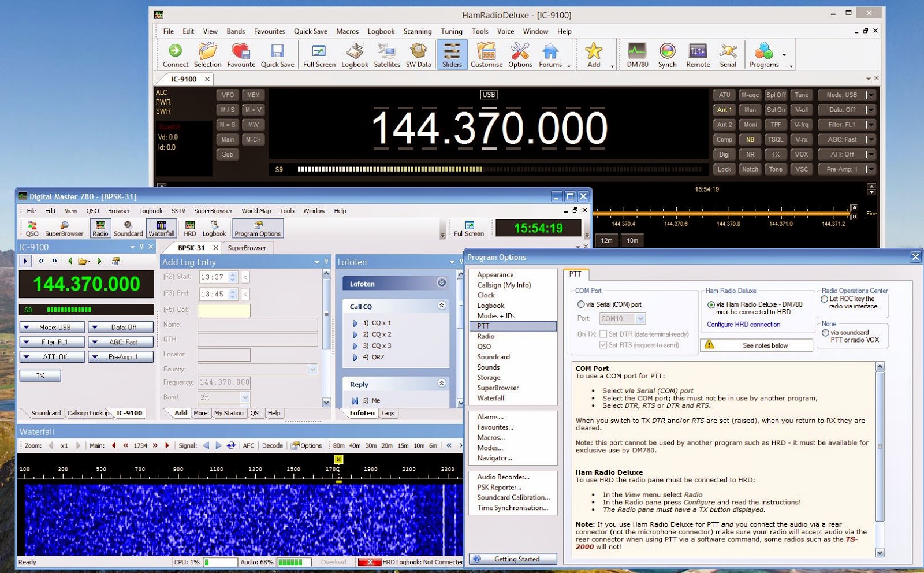Open the Soundcard icon in Digital Master toolbar
Viewport: 924px width, 573px height.
coord(128,228)
